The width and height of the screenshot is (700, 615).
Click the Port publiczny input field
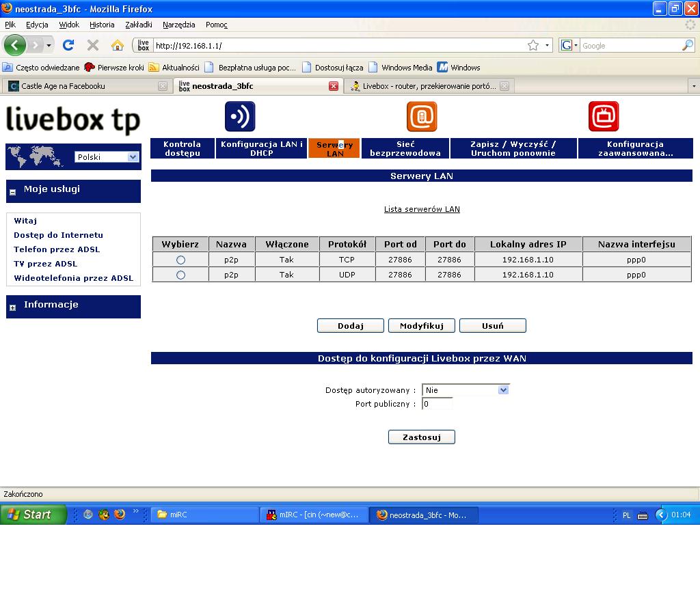[437, 404]
